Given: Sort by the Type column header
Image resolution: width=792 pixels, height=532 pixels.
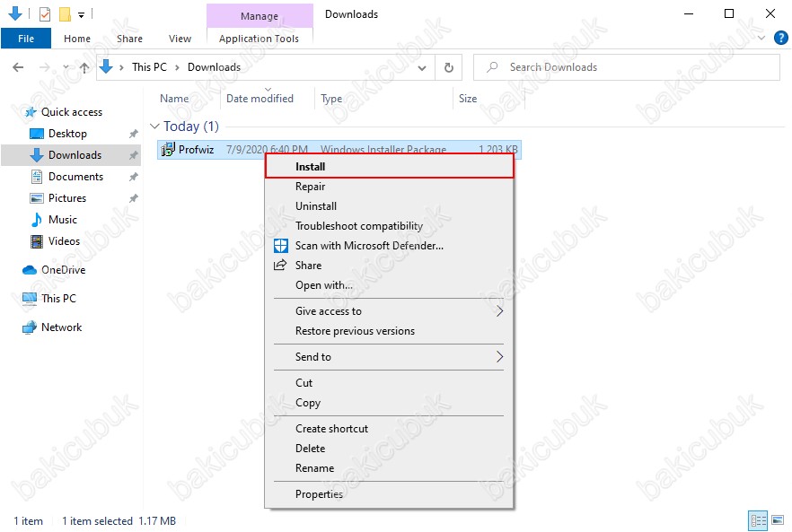Looking at the screenshot, I should [x=331, y=99].
